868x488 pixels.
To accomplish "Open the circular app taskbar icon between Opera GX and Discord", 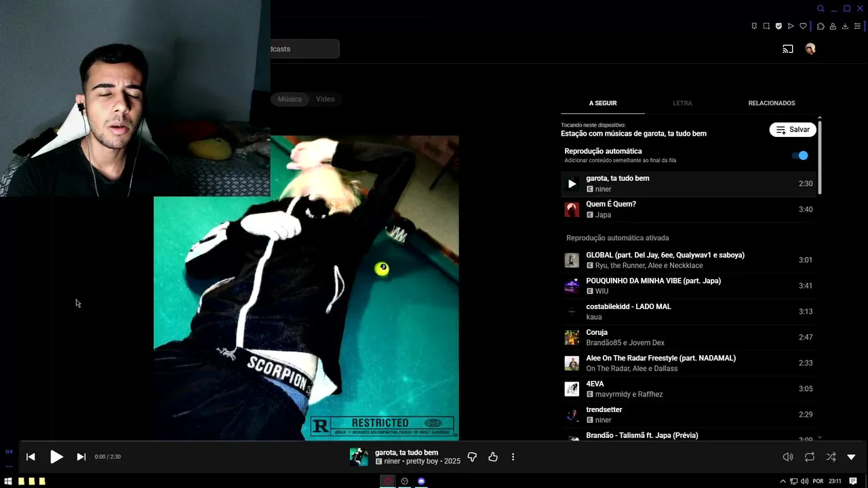I will click(x=405, y=481).
